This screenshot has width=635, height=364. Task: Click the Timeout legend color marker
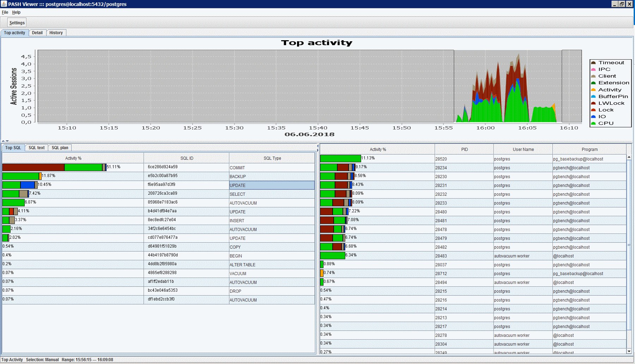point(593,63)
